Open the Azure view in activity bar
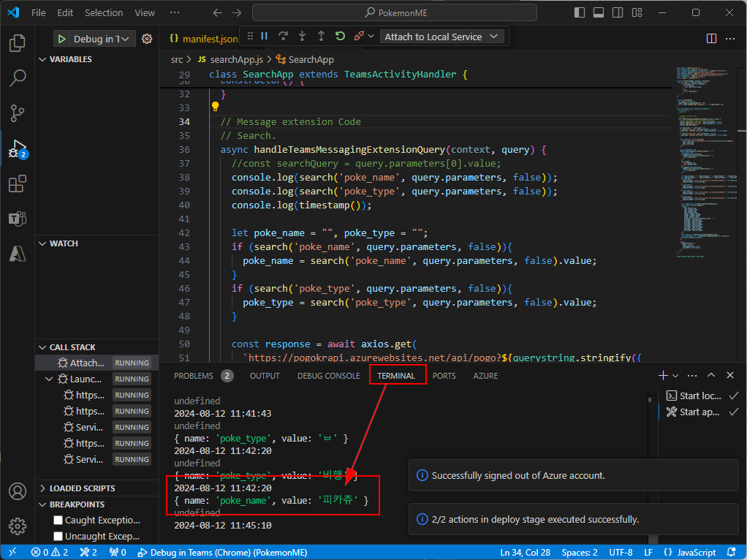 18,254
